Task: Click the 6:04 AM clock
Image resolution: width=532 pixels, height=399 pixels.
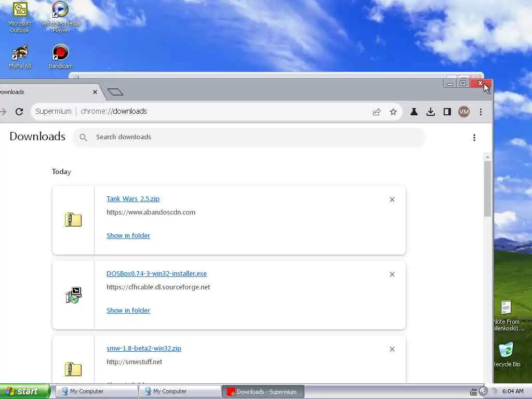Action: coord(513,392)
